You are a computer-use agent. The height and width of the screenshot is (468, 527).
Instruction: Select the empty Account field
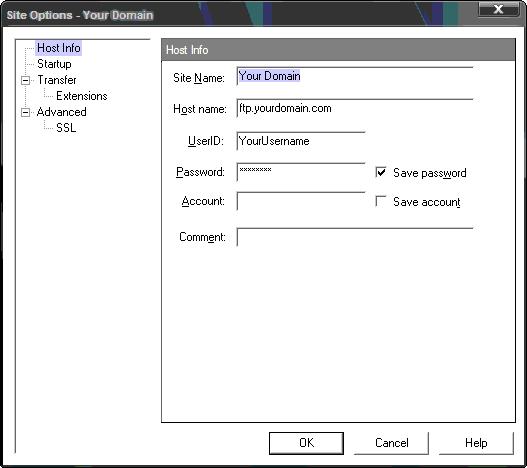[x=301, y=201]
